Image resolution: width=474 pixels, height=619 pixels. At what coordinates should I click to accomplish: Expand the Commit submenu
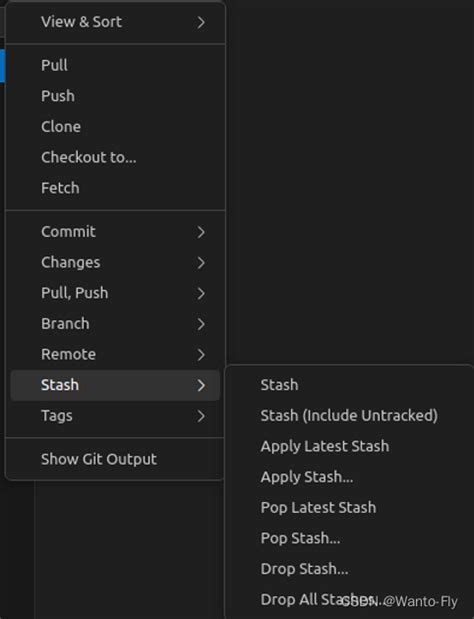(x=115, y=232)
